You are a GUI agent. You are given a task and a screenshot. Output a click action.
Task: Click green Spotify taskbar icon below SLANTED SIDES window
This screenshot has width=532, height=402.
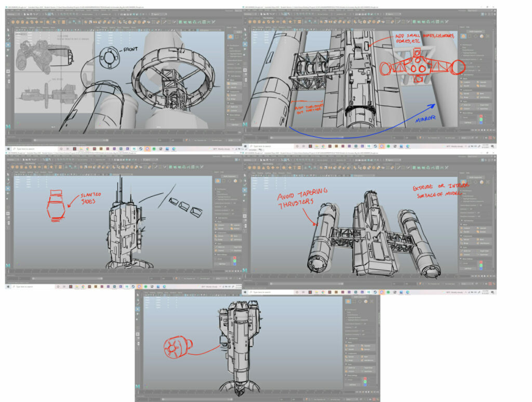[x=145, y=287]
